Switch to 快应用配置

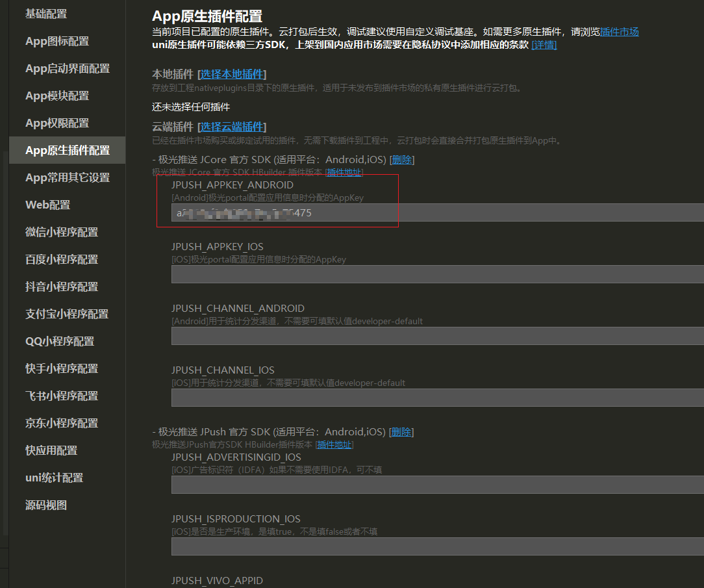point(51,450)
